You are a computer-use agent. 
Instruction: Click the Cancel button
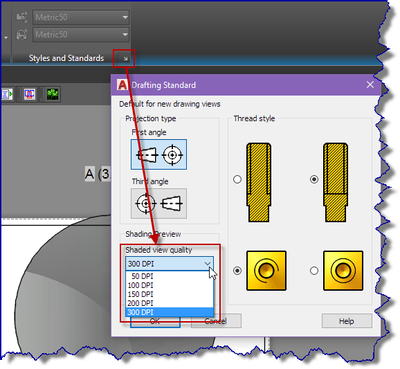(216, 321)
